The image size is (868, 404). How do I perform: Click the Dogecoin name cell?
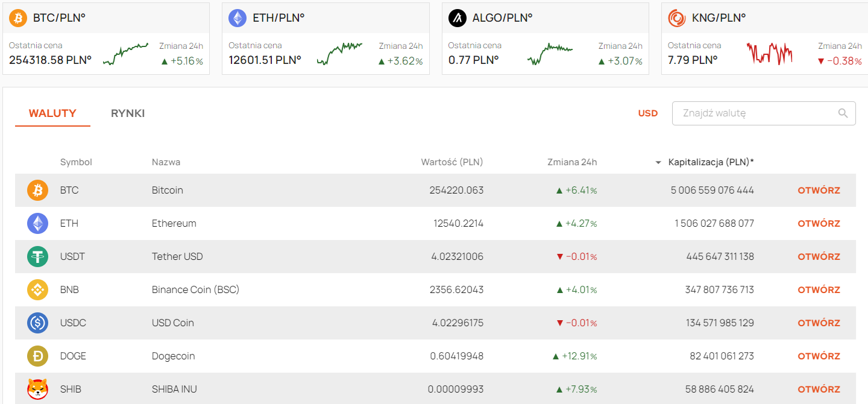[174, 356]
